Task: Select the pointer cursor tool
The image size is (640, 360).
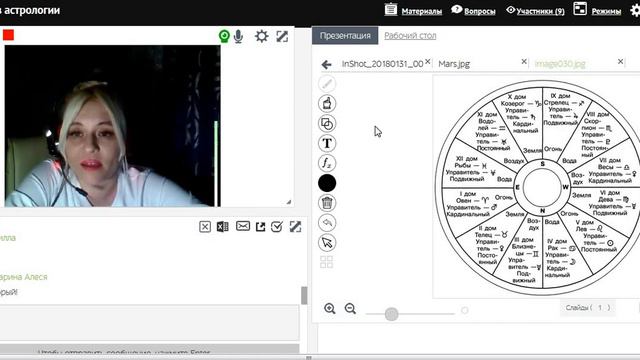Action: 327,242
